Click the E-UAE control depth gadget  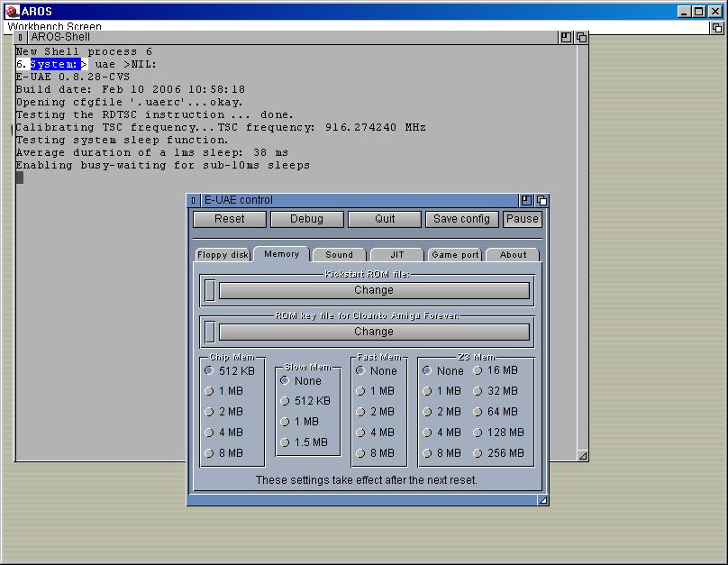[x=541, y=200]
